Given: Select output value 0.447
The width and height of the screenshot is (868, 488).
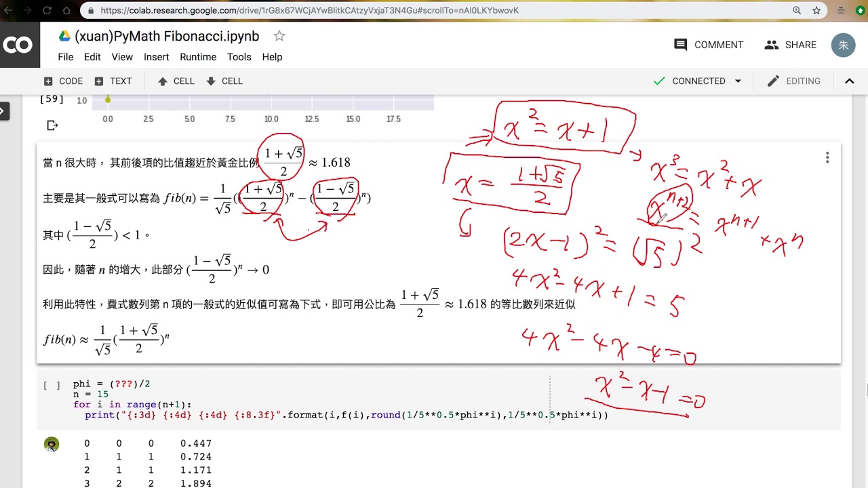Looking at the screenshot, I should 196,443.
